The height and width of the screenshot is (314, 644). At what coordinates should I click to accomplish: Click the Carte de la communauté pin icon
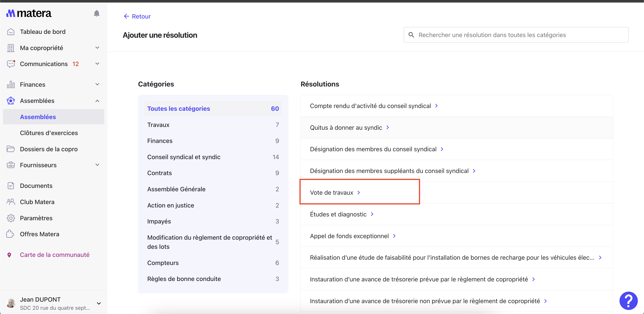tap(9, 255)
